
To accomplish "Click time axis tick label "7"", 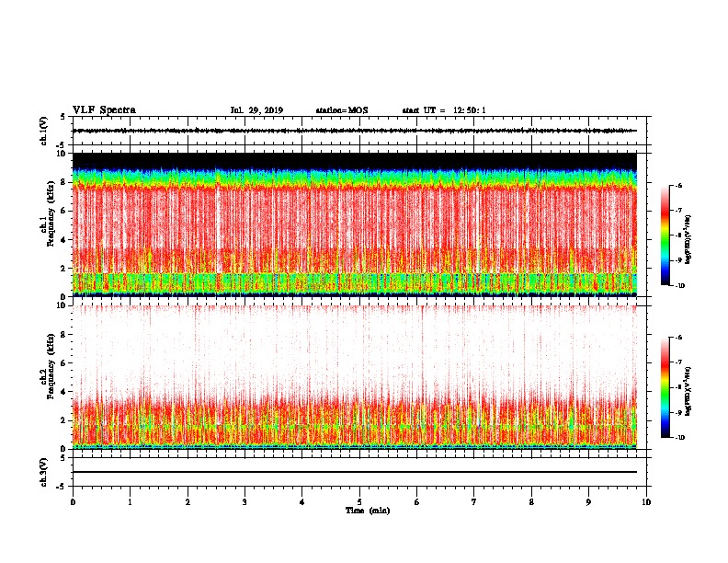I will (474, 502).
